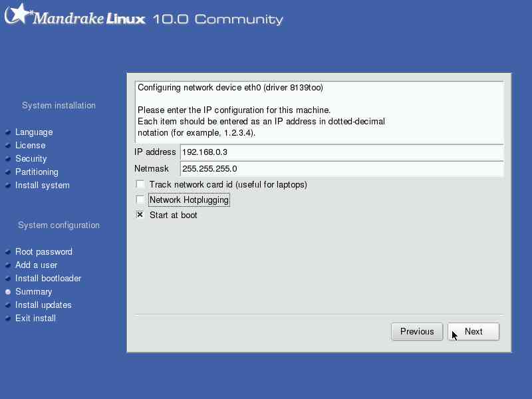This screenshot has height=399, width=532.
Task: Select the Summary step in sidebar
Action: click(34, 292)
